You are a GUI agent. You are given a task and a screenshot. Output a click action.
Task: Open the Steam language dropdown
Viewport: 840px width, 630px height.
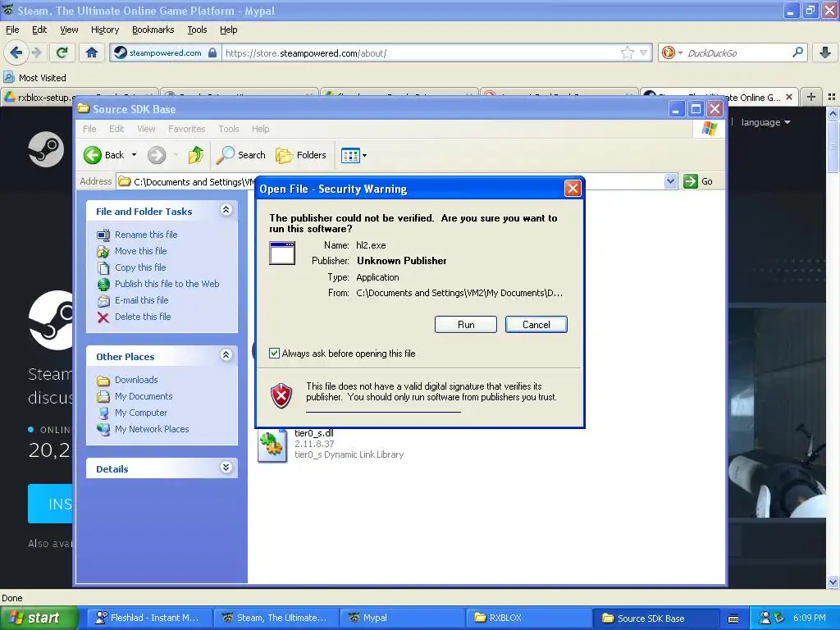click(x=765, y=123)
